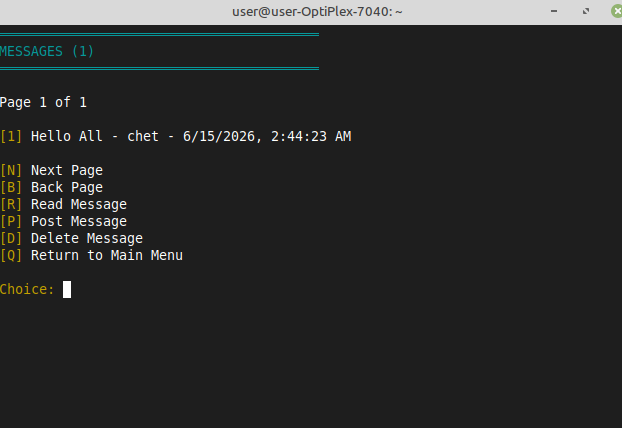Image resolution: width=622 pixels, height=428 pixels.
Task: Click [Q] Return to Main Menu
Action: click(91, 255)
